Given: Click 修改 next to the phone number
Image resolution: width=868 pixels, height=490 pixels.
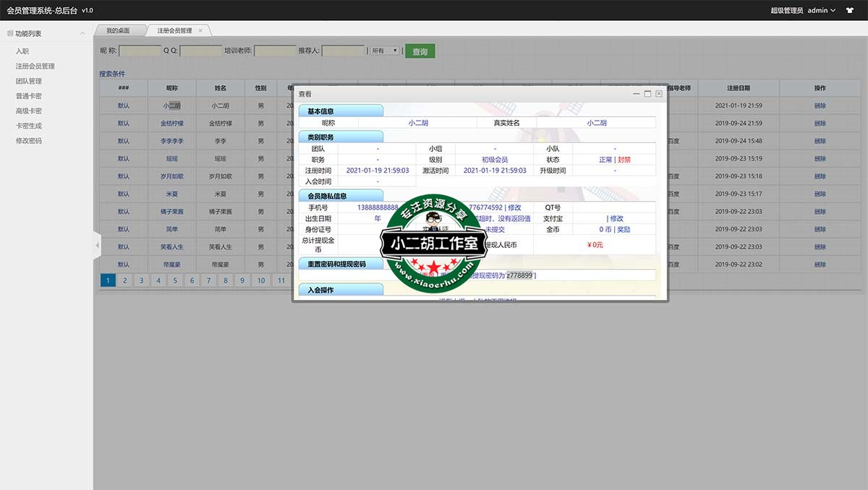Looking at the screenshot, I should (x=515, y=207).
